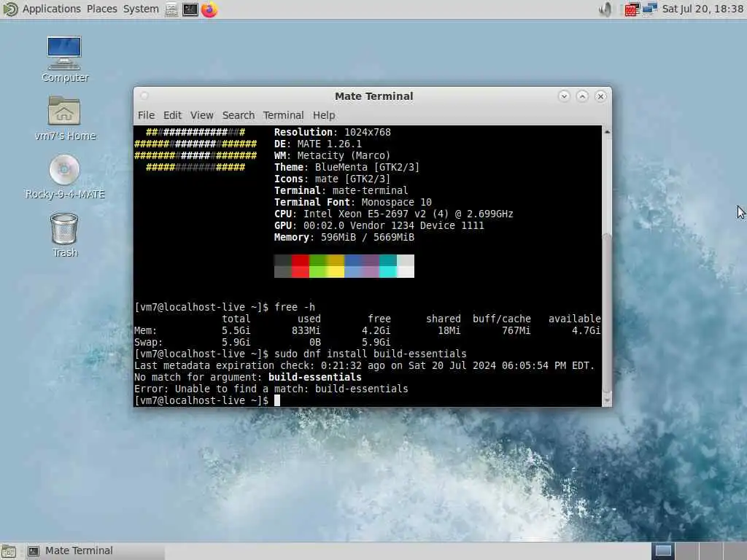This screenshot has height=560, width=747.
Task: Click the bold 'build-essentials' text
Action: pyautogui.click(x=315, y=377)
